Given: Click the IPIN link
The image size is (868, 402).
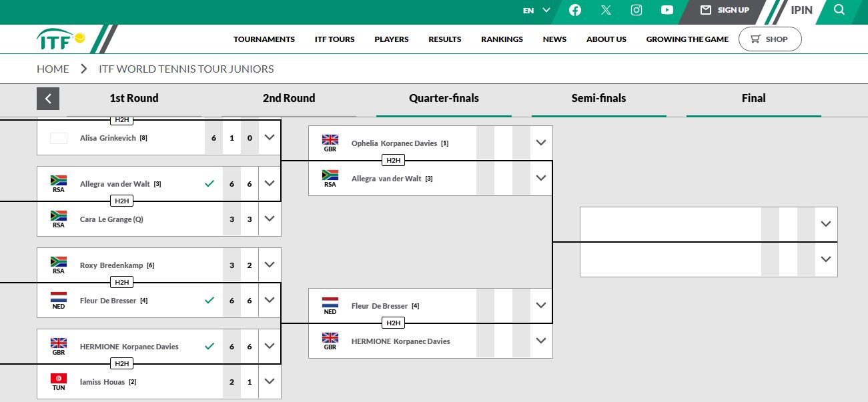Looking at the screenshot, I should [801, 10].
